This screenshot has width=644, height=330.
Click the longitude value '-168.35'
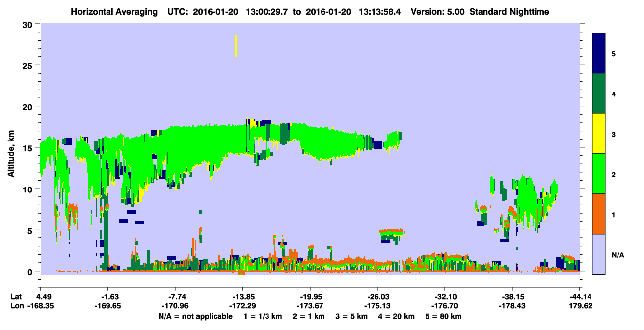(41, 306)
